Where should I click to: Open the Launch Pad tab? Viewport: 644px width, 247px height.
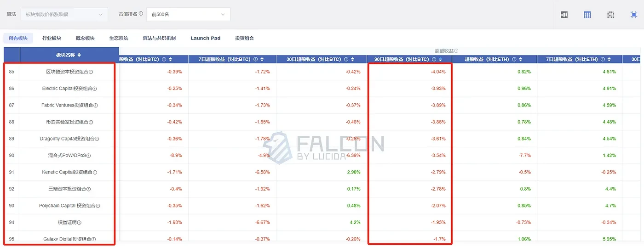pyautogui.click(x=205, y=38)
